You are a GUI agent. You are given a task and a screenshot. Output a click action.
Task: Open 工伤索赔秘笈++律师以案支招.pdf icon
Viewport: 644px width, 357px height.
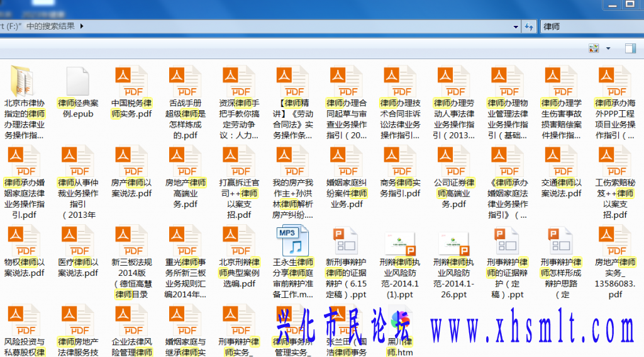pos(614,161)
